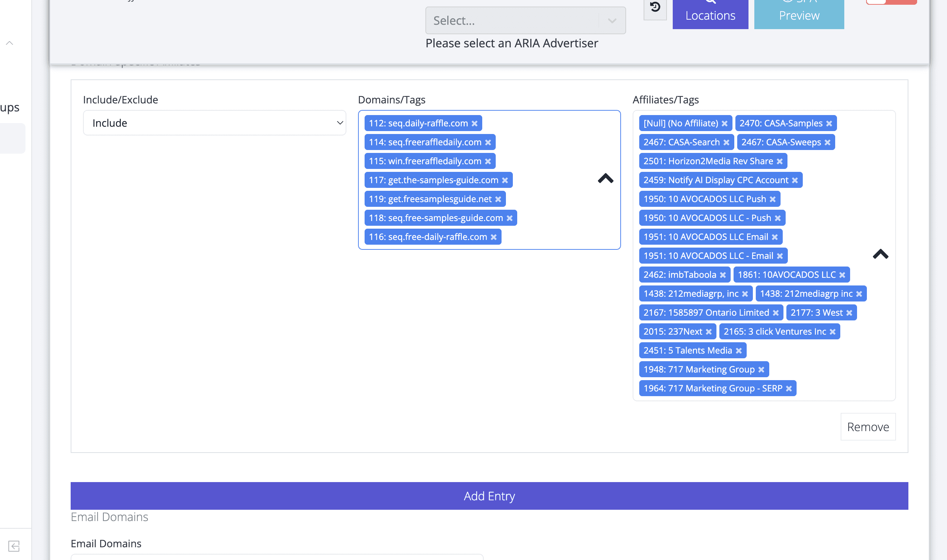Collapse the Domains/Tags selector chevron
Viewport: 947px width, 560px height.
(606, 178)
